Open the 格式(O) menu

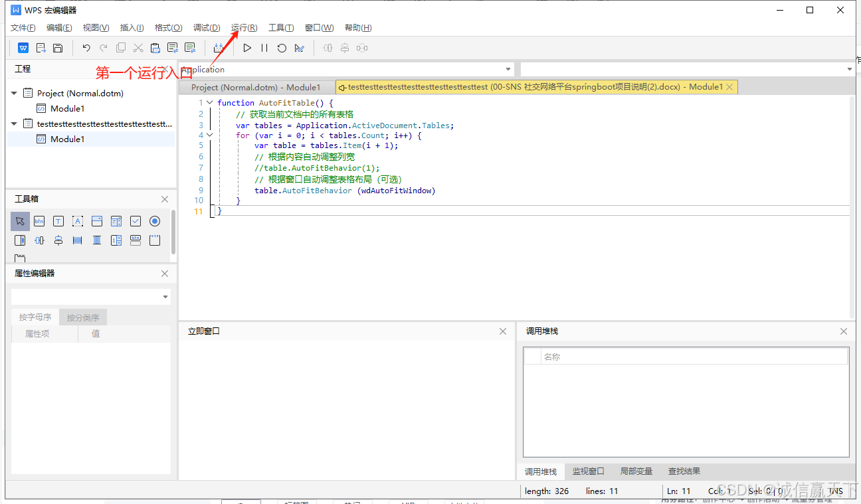[168, 27]
